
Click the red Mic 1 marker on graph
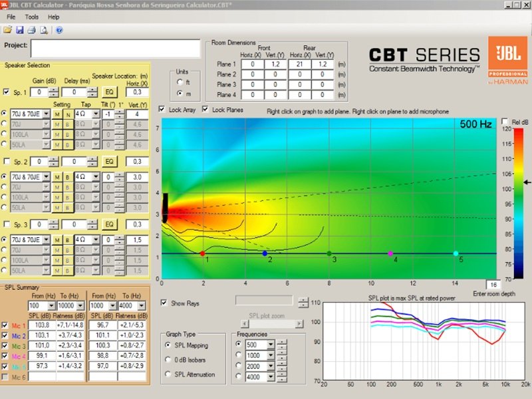pos(202,253)
